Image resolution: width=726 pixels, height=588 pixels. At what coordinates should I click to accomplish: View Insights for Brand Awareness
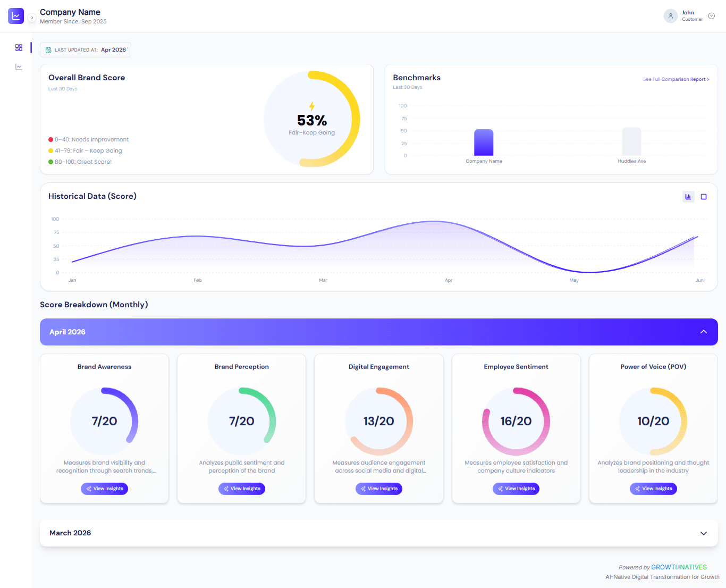tap(104, 489)
